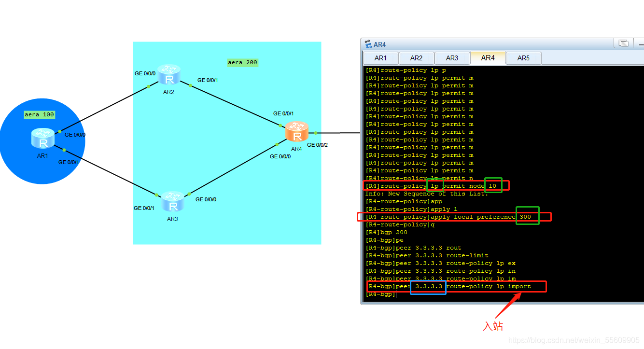Click the "AR2" device name label
Viewport: 644px width, 349px height.
pos(168,92)
